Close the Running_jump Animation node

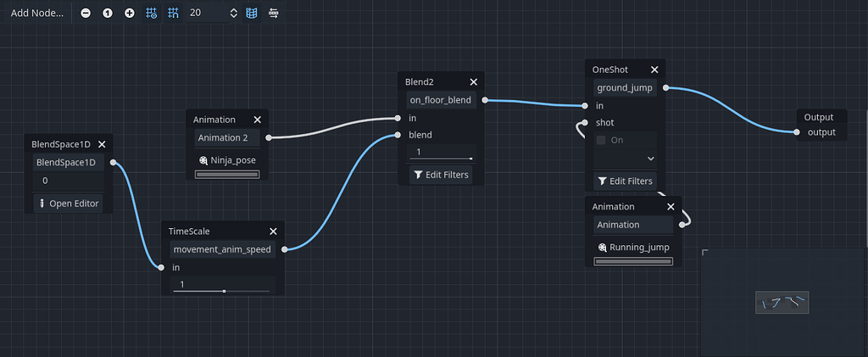point(671,206)
